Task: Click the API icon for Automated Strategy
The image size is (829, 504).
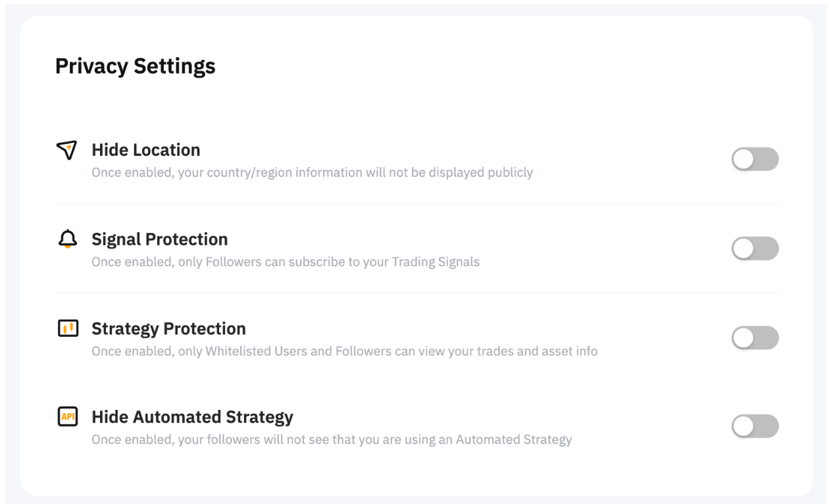Action: (67, 416)
